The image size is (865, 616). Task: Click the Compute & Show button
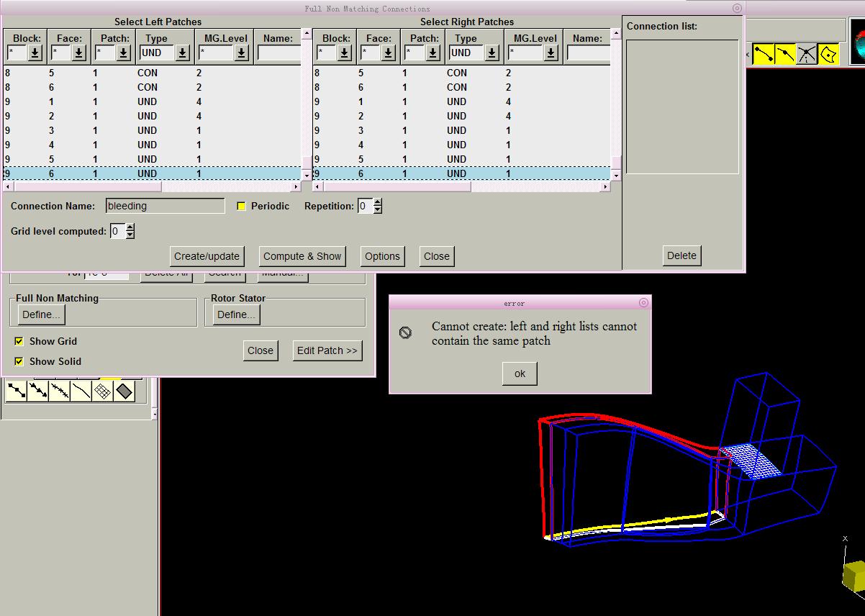[x=302, y=256]
